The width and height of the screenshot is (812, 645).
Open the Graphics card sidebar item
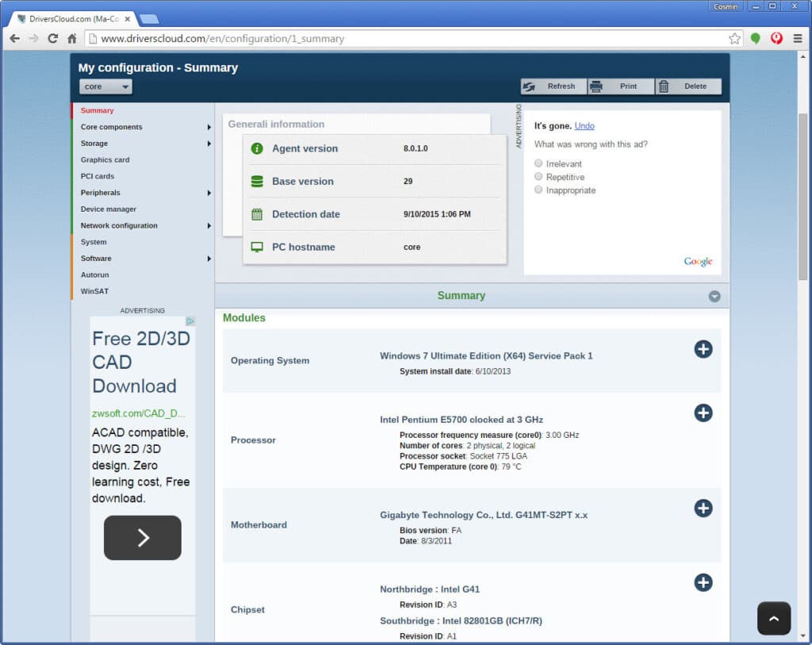point(105,159)
